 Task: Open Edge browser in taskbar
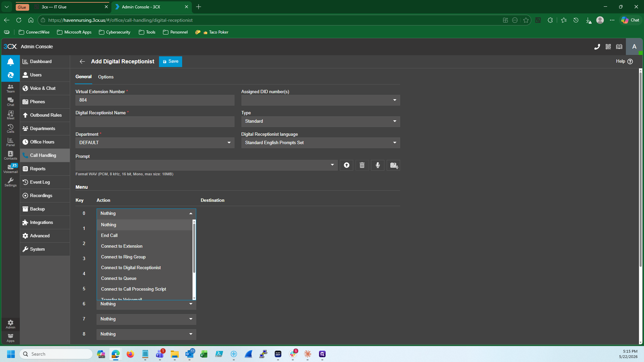[115, 354]
